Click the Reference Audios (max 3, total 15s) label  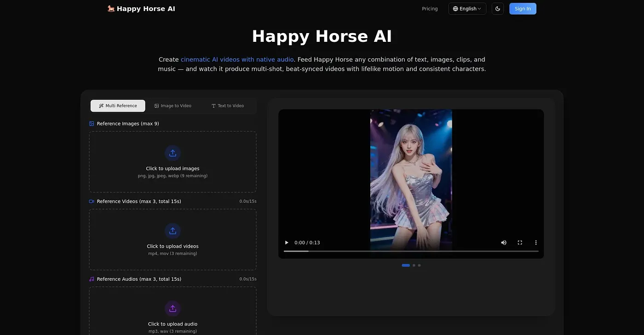[139, 279]
